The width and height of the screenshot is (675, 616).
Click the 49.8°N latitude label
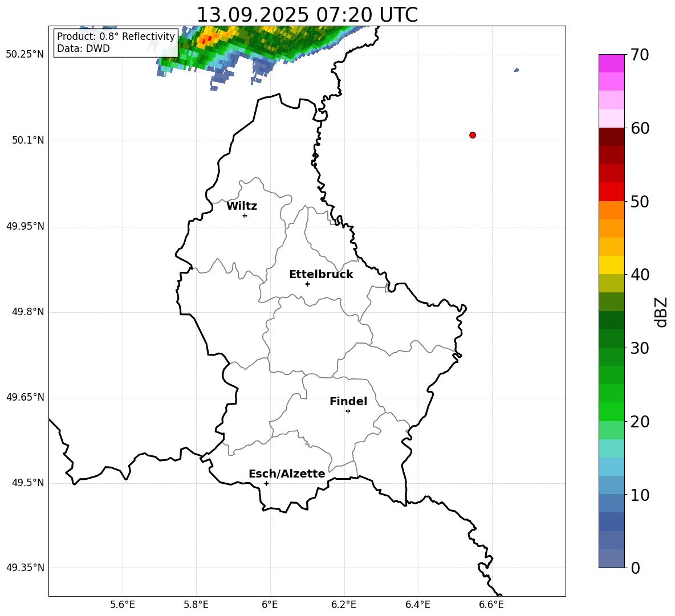coord(28,312)
